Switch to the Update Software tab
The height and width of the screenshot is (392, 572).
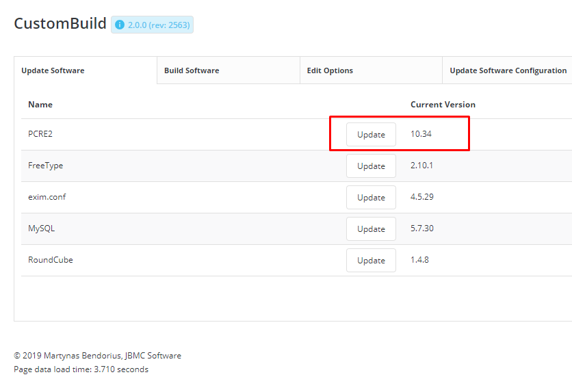click(53, 70)
